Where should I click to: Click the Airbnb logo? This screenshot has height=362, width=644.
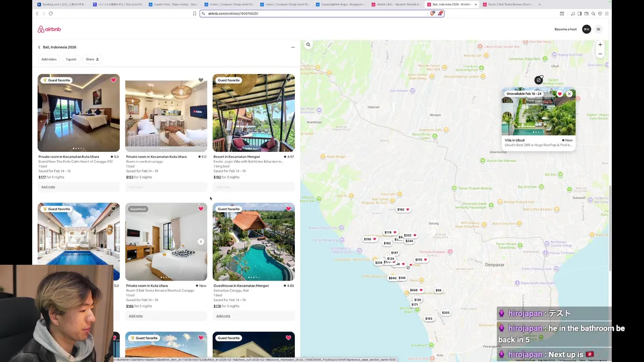tap(49, 29)
